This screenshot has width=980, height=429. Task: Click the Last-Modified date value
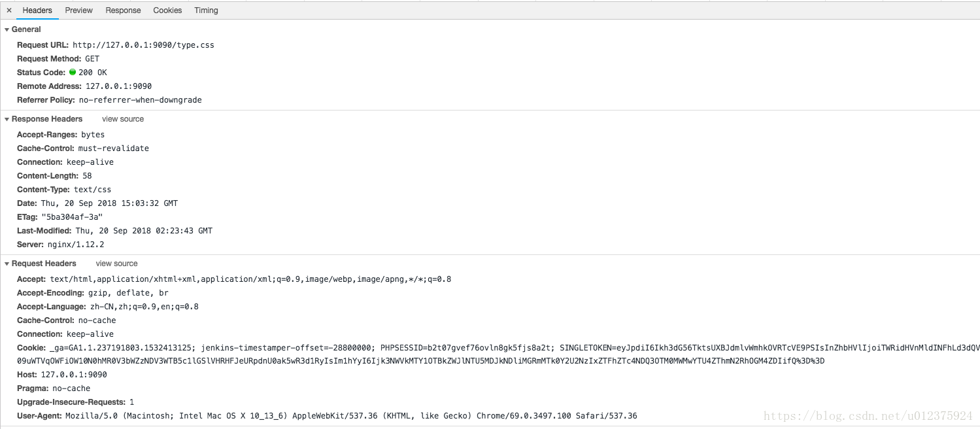[x=144, y=231]
